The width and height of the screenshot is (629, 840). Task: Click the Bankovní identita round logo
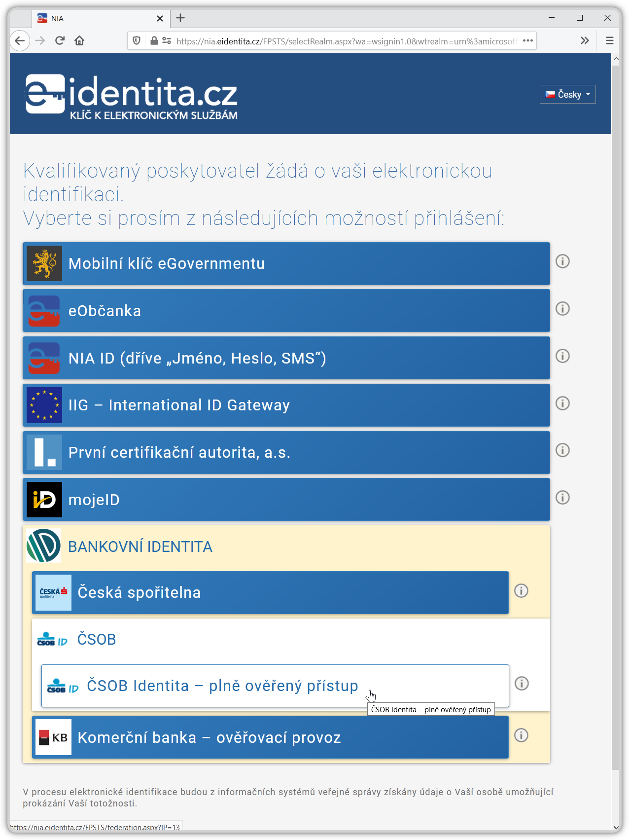tap(43, 546)
